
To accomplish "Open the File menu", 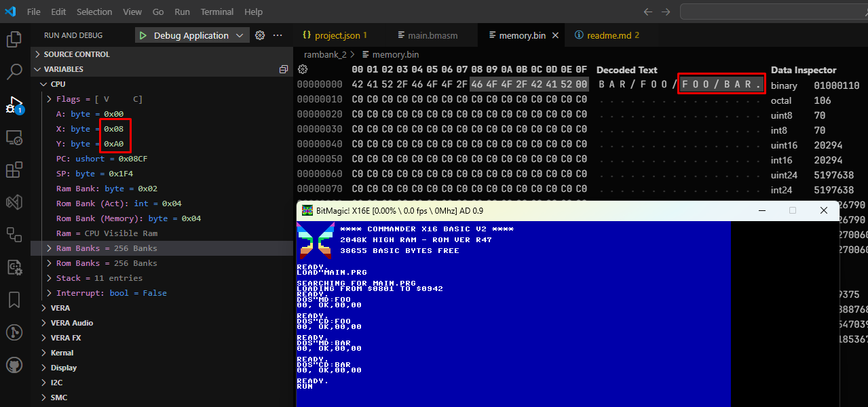I will click(33, 12).
